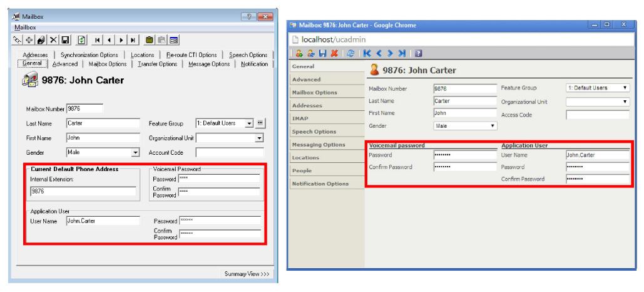The width and height of the screenshot is (644, 292).
Task: Open Feature Group dropdown in Mailbox window
Action: (248, 123)
